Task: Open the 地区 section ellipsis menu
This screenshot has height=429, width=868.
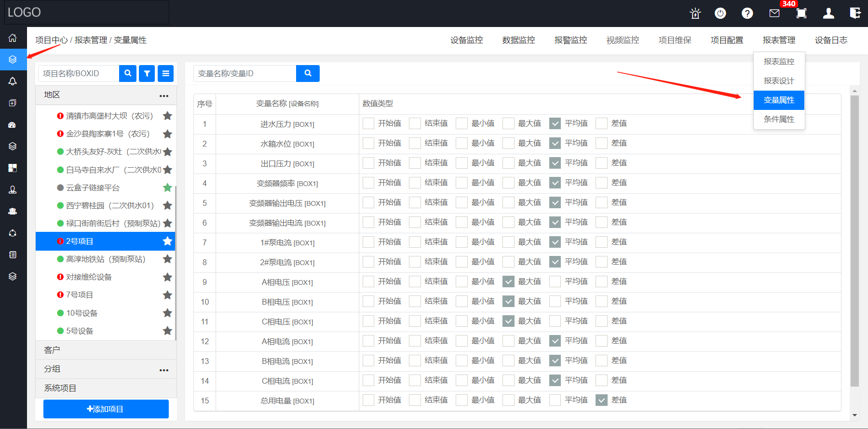Action: (164, 95)
